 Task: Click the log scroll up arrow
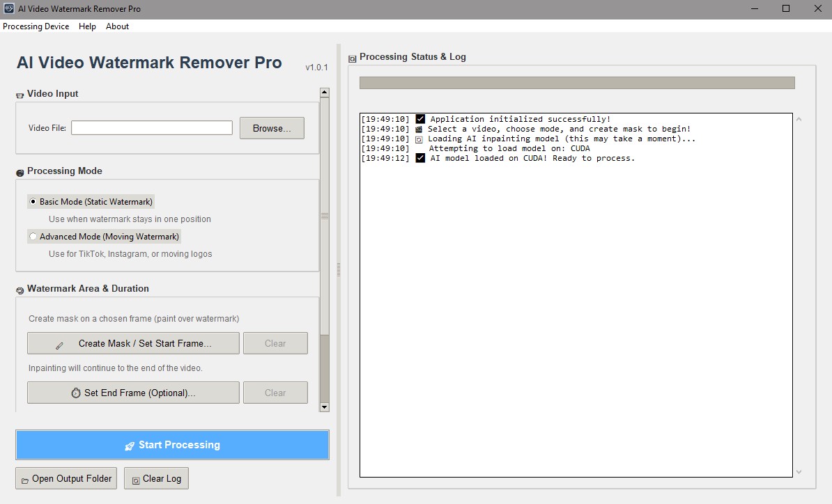pos(799,119)
